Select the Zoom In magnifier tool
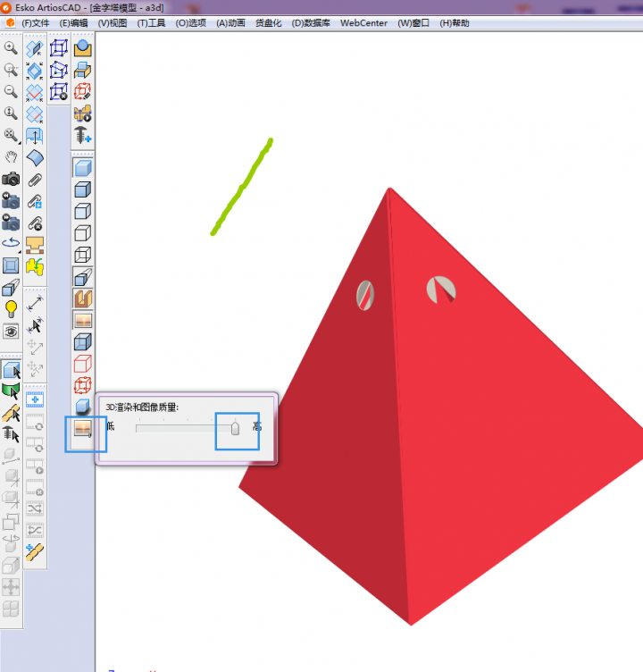The image size is (643, 672). pyautogui.click(x=12, y=48)
